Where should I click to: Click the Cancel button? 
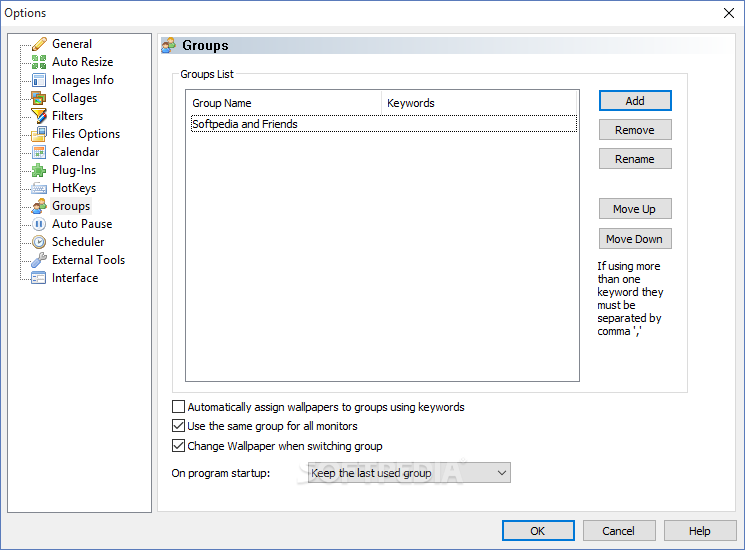pos(619,531)
